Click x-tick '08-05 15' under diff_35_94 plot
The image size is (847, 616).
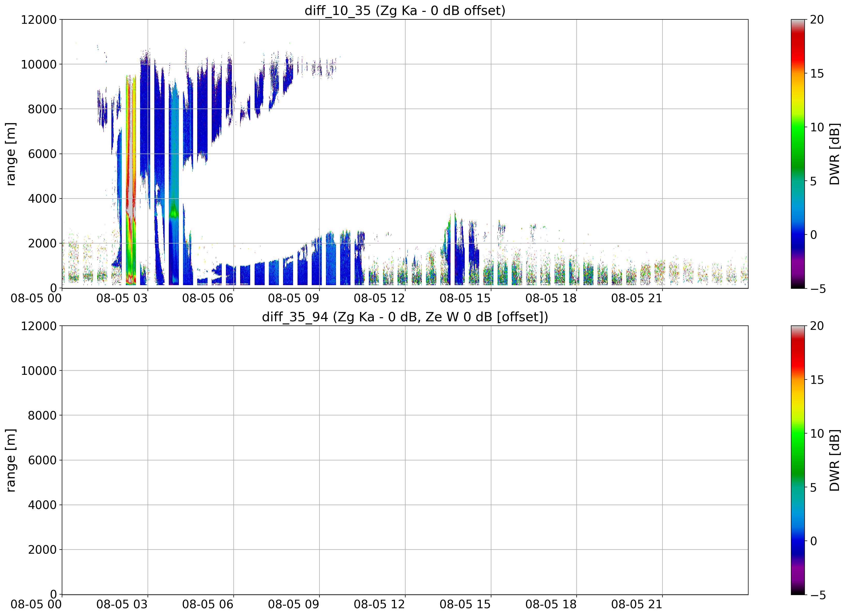[x=465, y=604]
